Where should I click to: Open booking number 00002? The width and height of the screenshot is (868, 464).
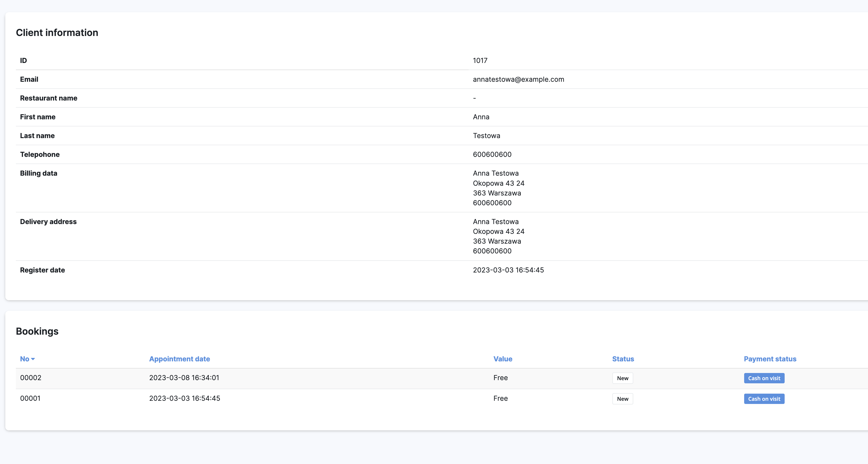coord(31,378)
